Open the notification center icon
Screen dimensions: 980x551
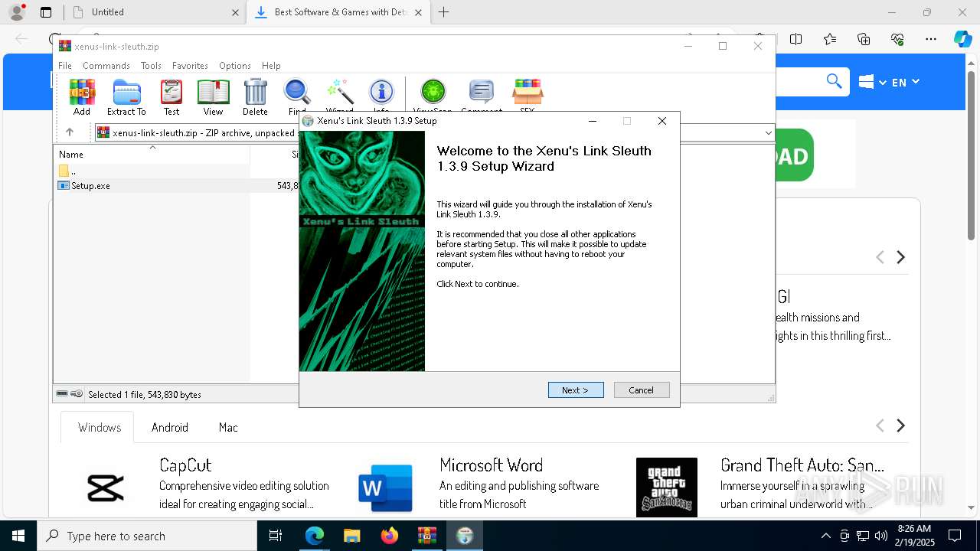955,536
